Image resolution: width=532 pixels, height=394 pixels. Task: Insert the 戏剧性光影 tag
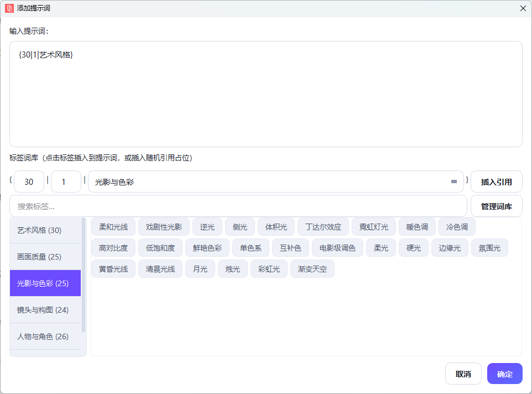[164, 227]
